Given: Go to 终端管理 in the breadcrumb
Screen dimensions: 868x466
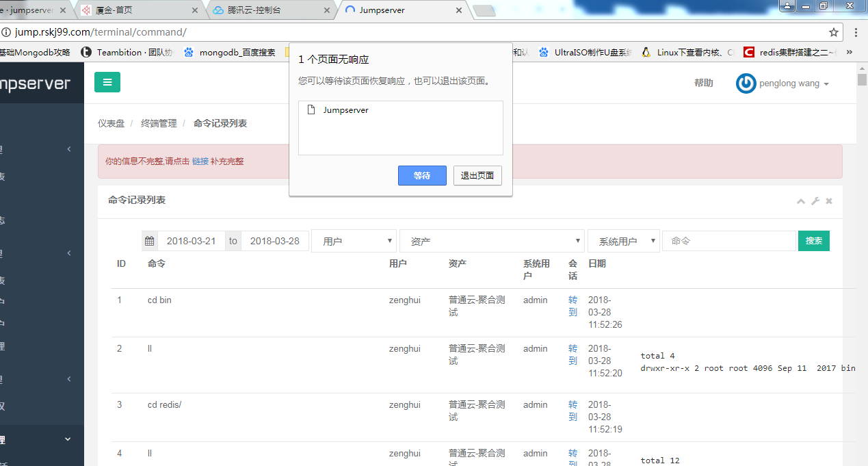Looking at the screenshot, I should tap(159, 123).
